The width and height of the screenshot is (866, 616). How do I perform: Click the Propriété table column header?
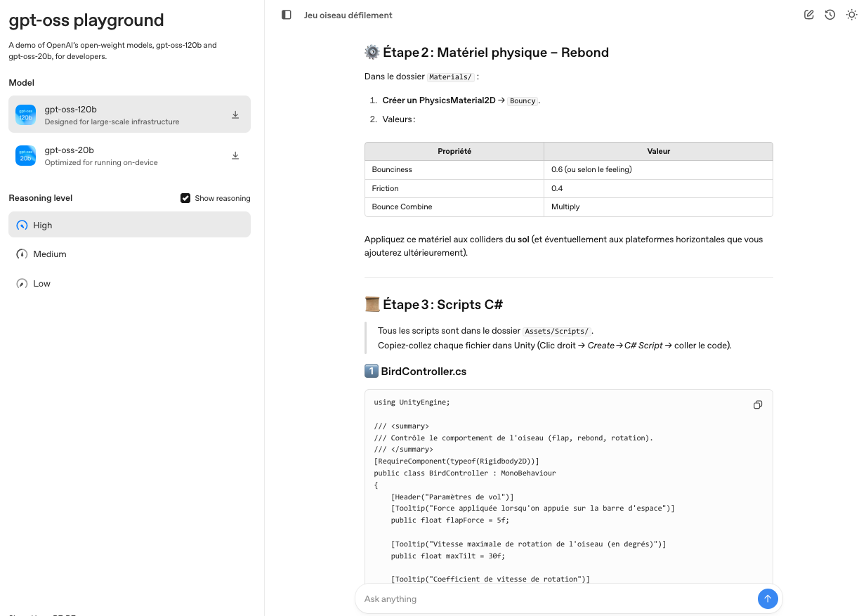pos(454,151)
